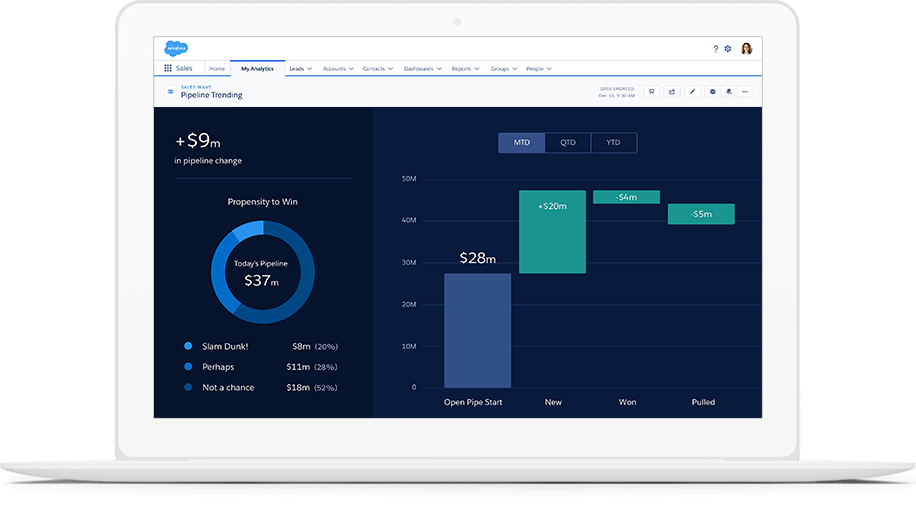
Task: Click the dashboard list icon beside Pipeline Trending
Action: pos(170,92)
